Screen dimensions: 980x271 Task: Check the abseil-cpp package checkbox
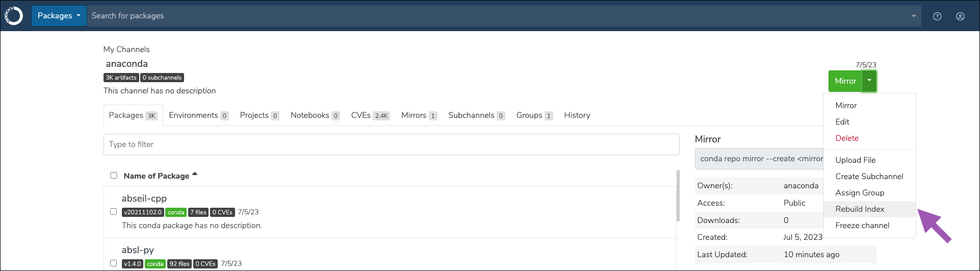click(114, 212)
